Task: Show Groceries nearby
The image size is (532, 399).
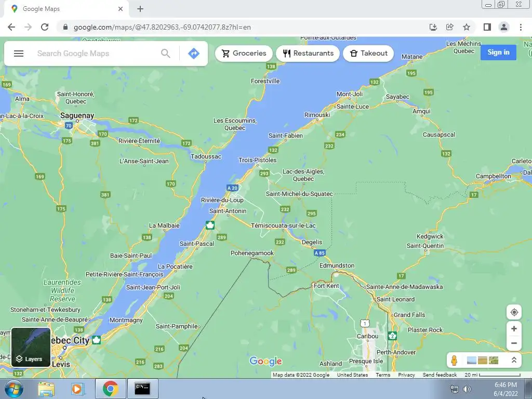Action: [x=244, y=54]
